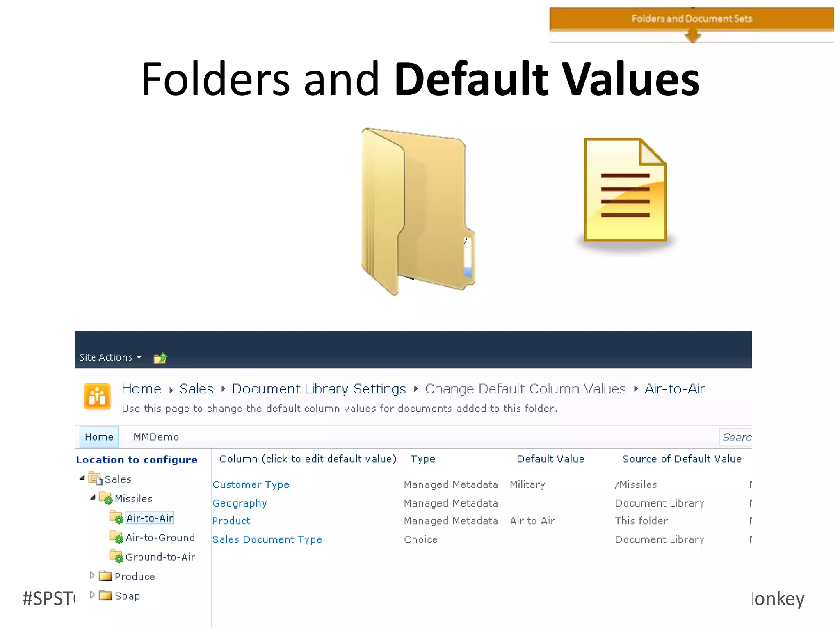Expand the Soap folder node

pyautogui.click(x=92, y=595)
